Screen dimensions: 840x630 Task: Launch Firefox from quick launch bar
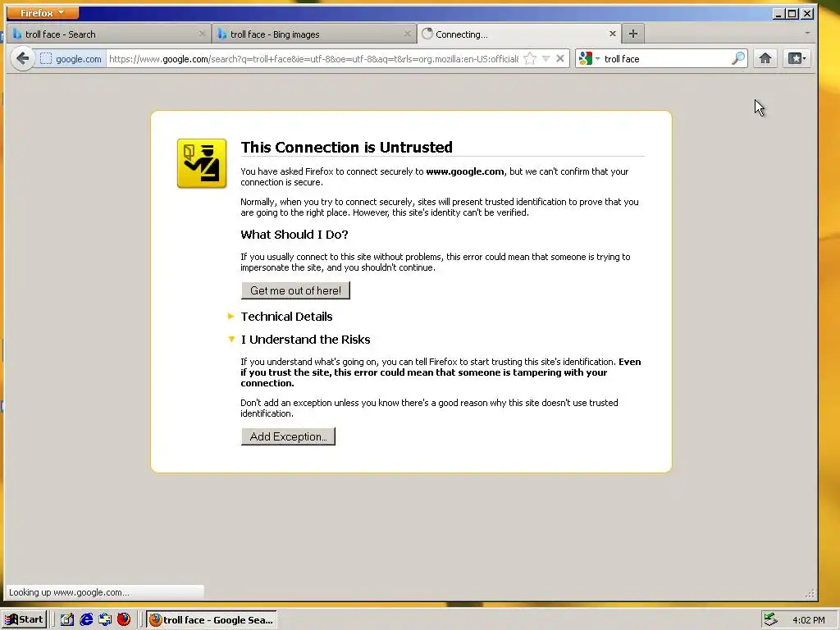tap(124, 620)
